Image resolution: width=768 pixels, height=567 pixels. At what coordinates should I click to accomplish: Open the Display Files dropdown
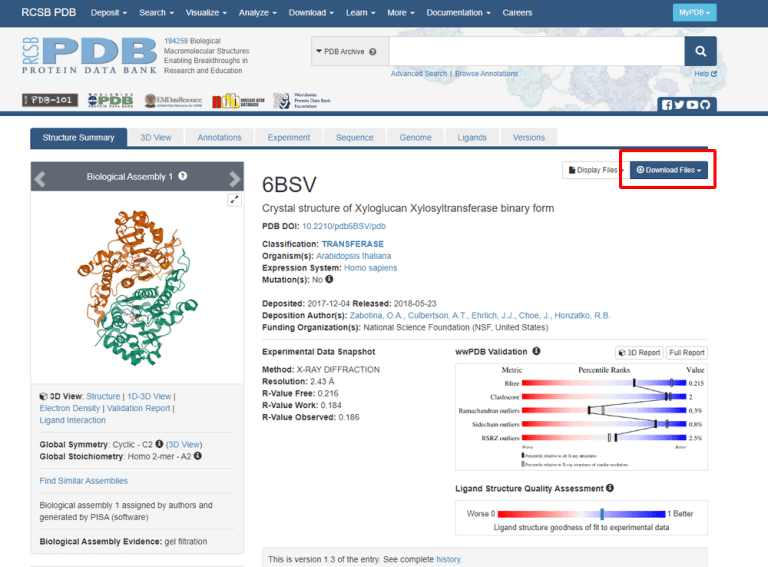point(593,170)
